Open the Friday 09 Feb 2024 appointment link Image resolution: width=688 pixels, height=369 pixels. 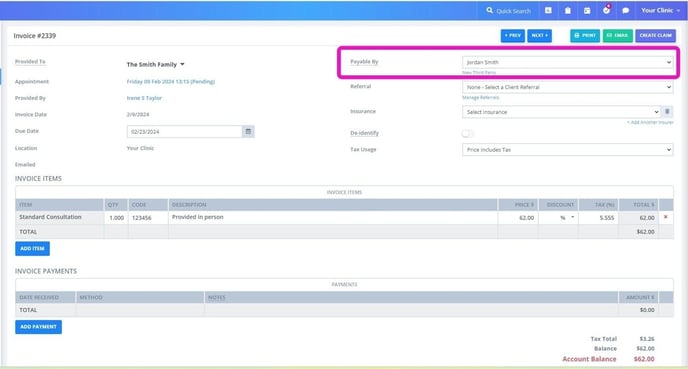pos(171,82)
